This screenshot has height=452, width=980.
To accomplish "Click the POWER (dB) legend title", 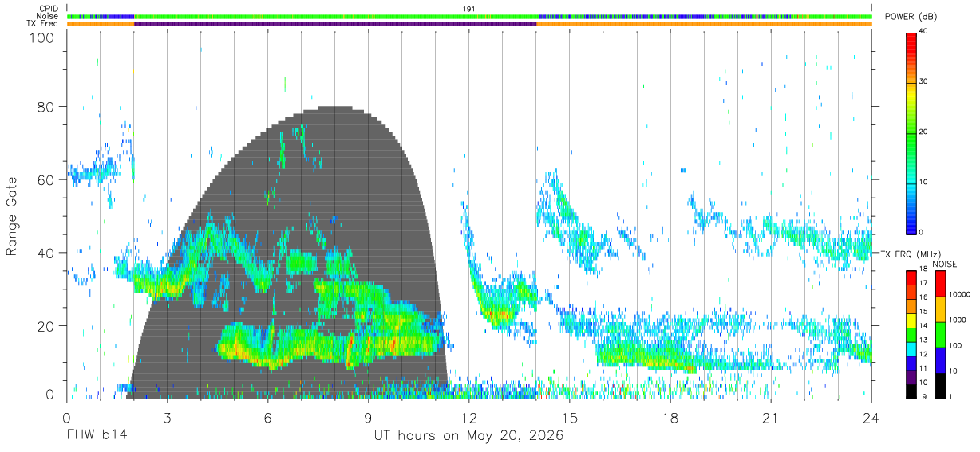I will (911, 17).
